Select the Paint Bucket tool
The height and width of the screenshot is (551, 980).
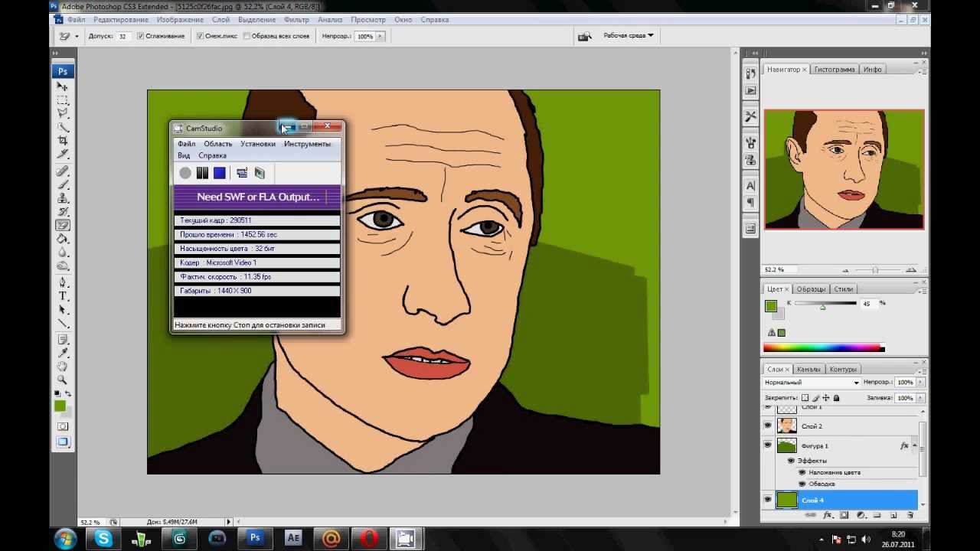coord(63,239)
